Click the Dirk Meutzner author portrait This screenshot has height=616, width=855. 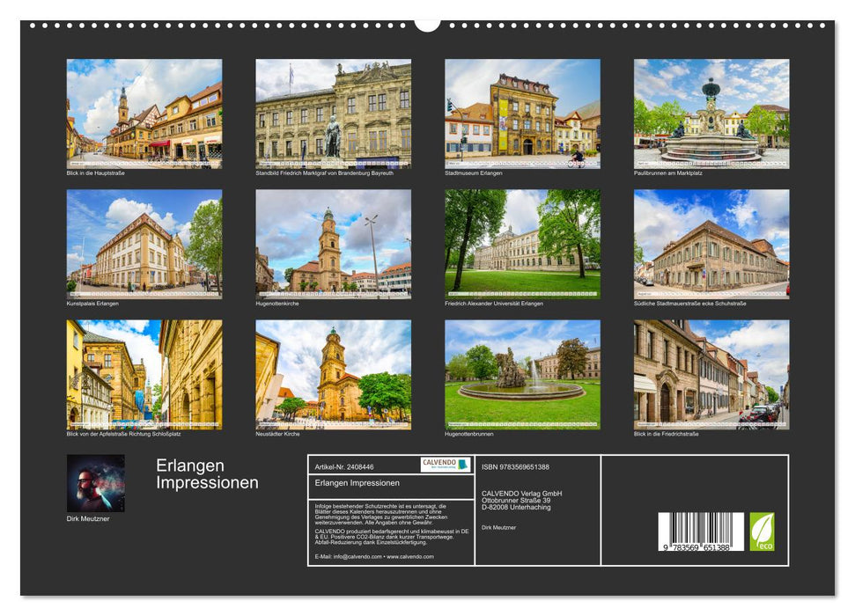[95, 483]
